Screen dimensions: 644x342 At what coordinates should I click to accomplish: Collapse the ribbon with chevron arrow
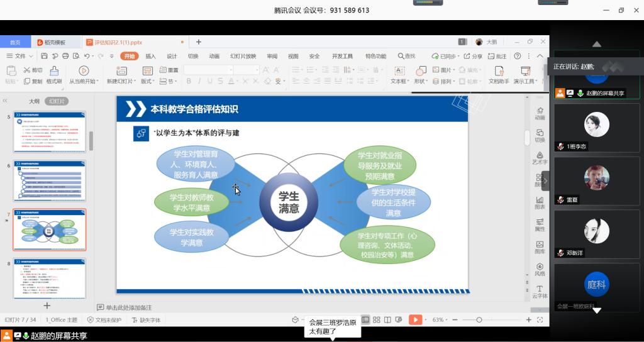[540, 56]
